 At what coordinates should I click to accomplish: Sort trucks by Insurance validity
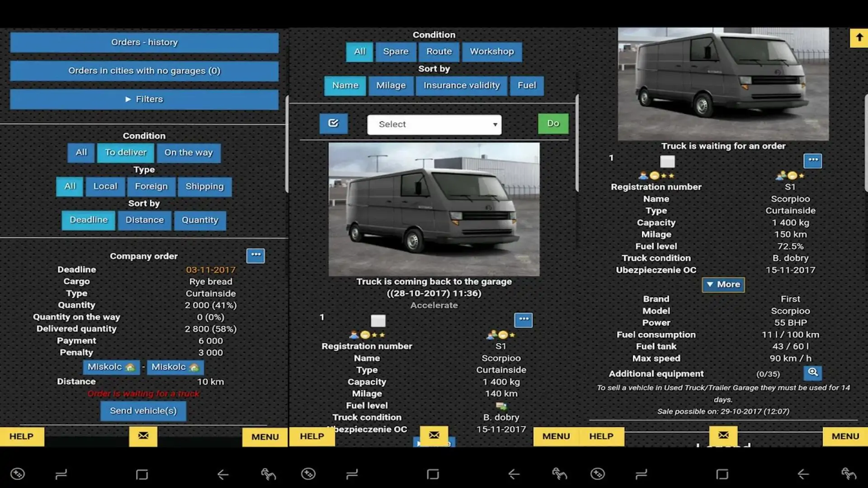(462, 86)
